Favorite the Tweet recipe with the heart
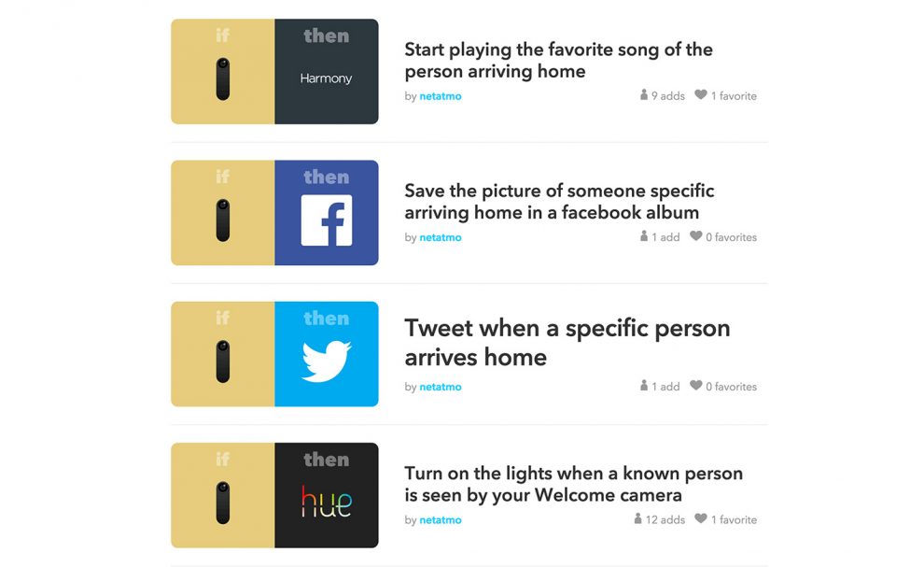 pyautogui.click(x=696, y=386)
